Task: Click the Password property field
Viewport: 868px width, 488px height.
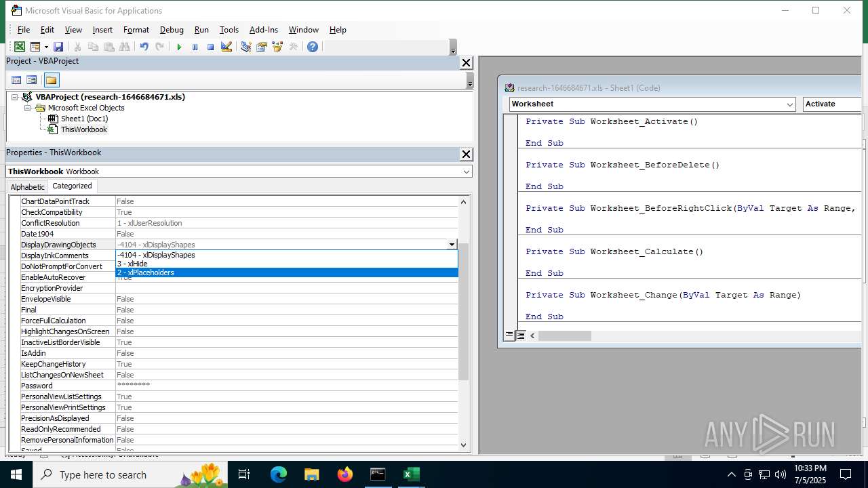Action: pos(287,386)
